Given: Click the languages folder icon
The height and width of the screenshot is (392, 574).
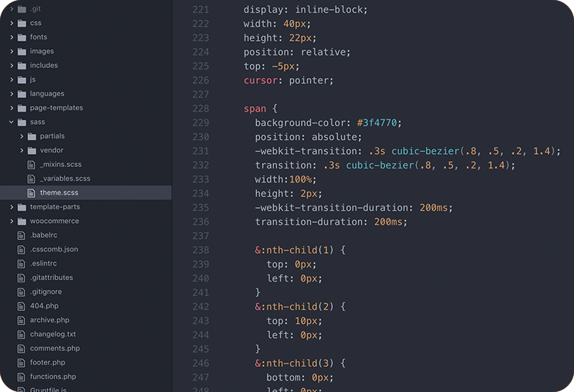Looking at the screenshot, I should click(22, 94).
